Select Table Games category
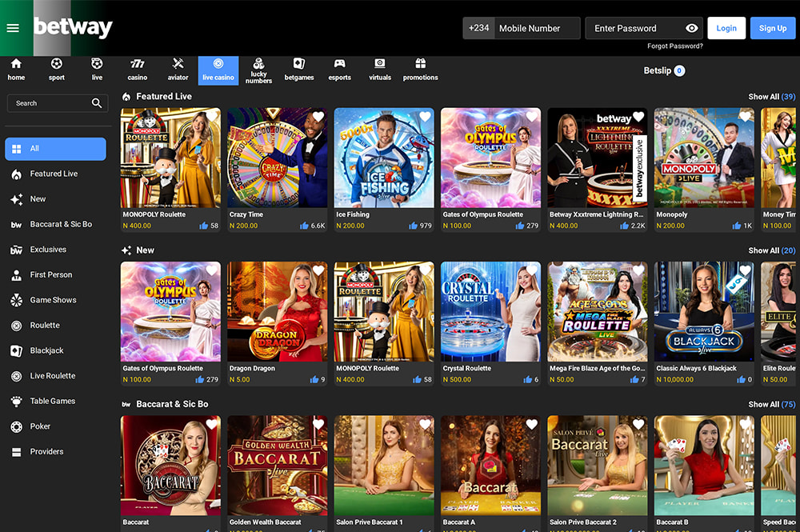This screenshot has height=532, width=800. coord(56,401)
